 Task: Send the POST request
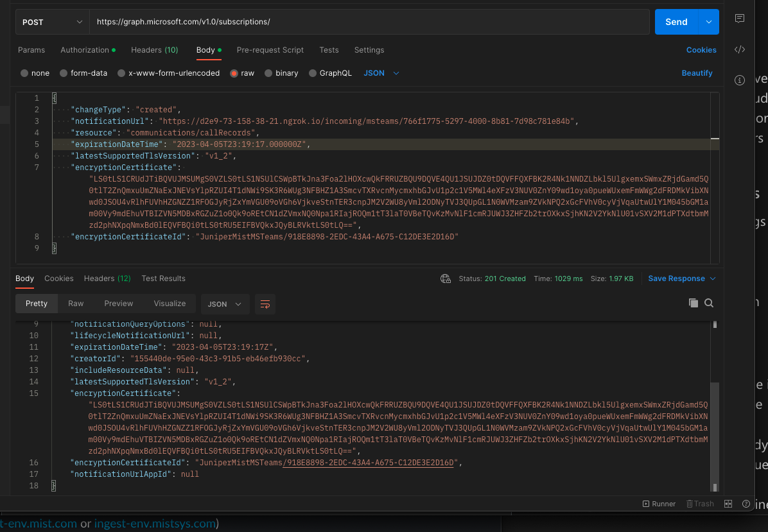coord(676,22)
